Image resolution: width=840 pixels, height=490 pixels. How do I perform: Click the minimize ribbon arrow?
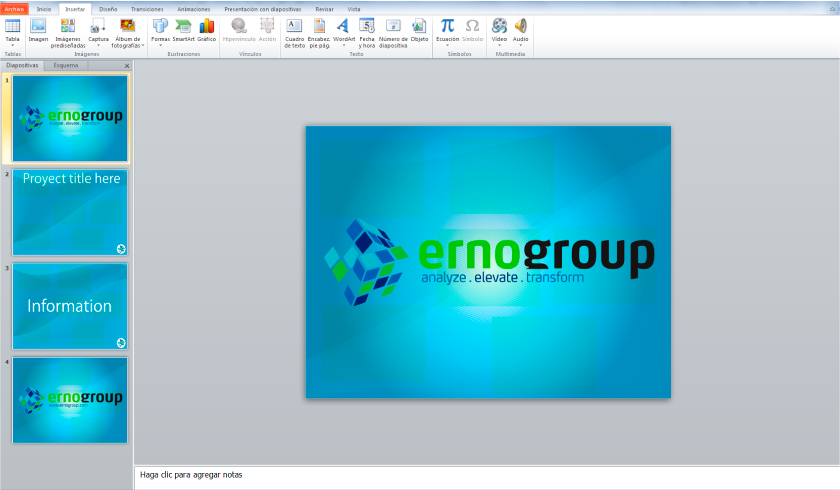(x=832, y=9)
